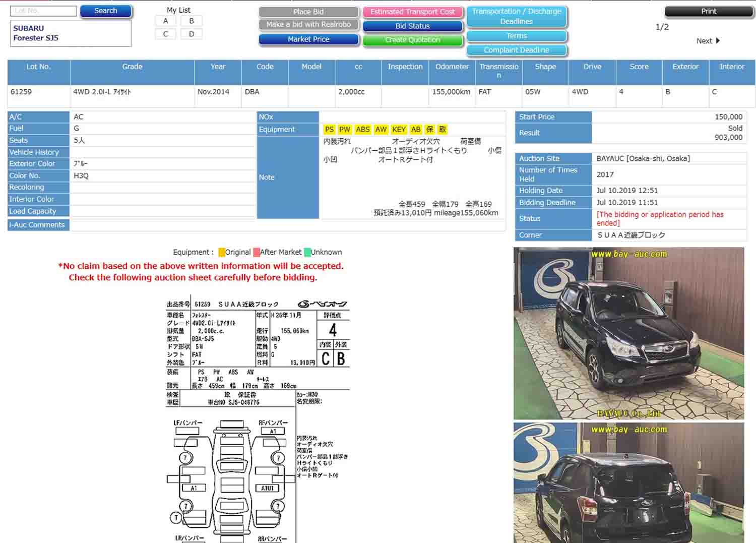Screen dimensions: 756x543
Task: Click the AB equipment tag
Action: (x=416, y=130)
